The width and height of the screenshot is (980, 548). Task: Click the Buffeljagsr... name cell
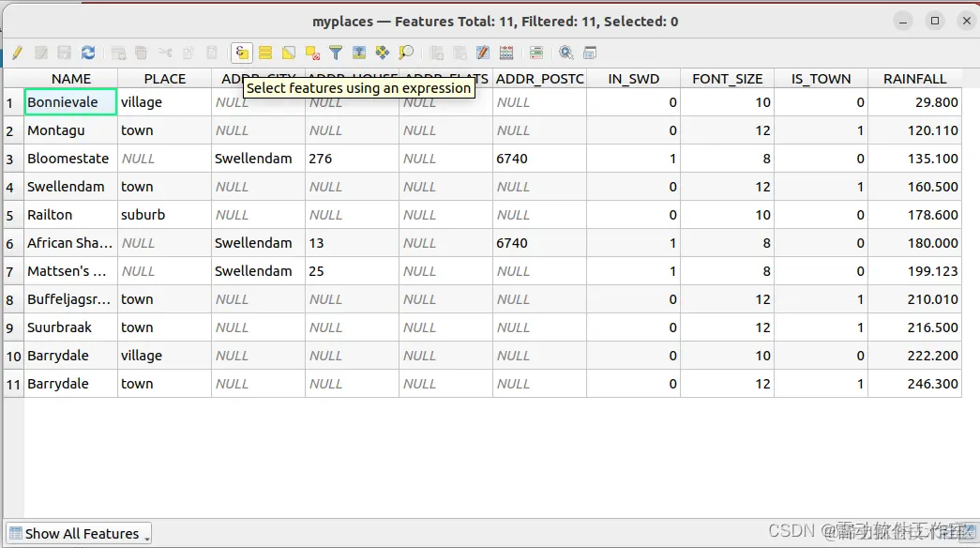(x=70, y=299)
